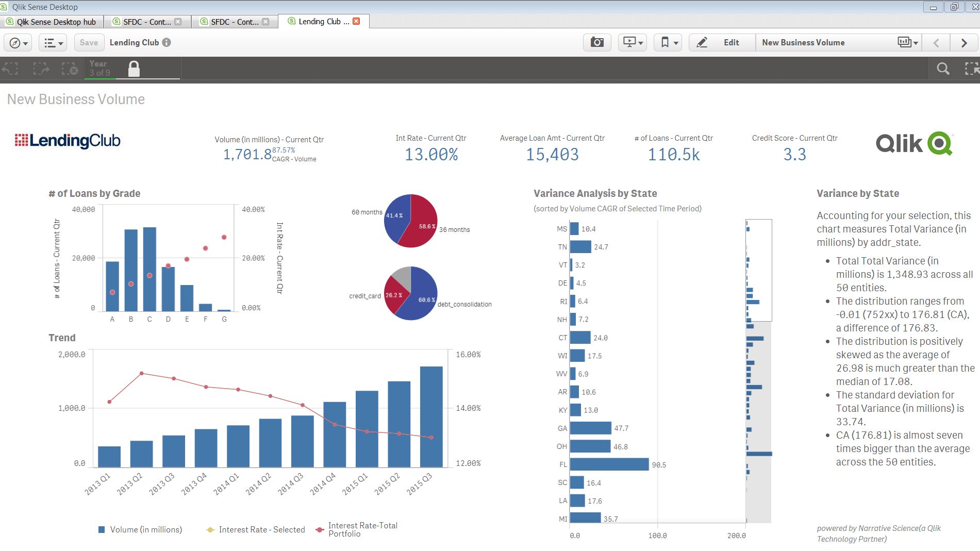
Task: Select the MI bar valued 35.7
Action: [x=586, y=517]
